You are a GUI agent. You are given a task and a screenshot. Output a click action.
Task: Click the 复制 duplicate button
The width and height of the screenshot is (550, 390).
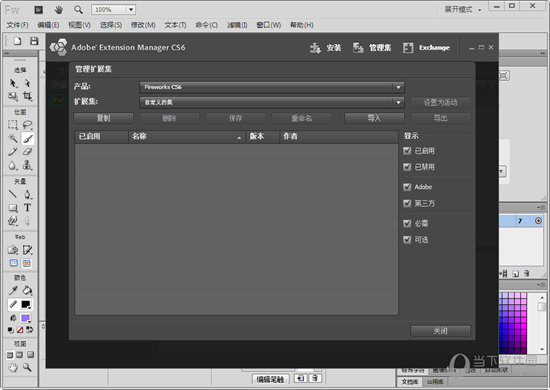click(x=103, y=118)
